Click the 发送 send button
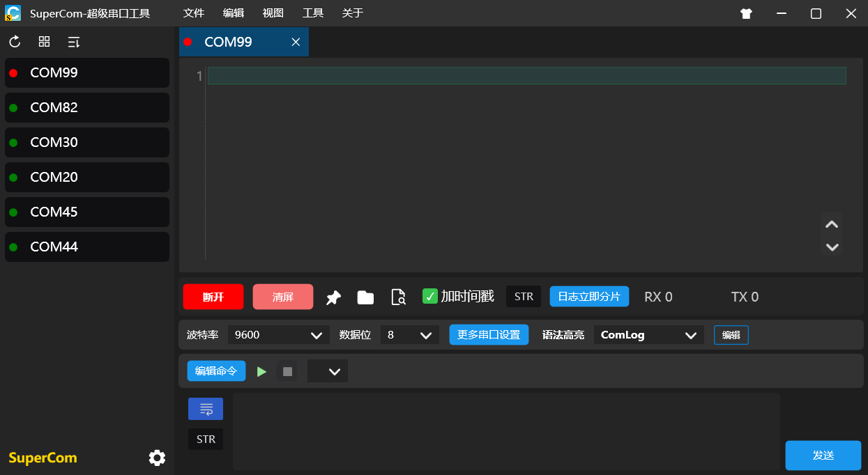This screenshot has height=475, width=868. (823, 455)
